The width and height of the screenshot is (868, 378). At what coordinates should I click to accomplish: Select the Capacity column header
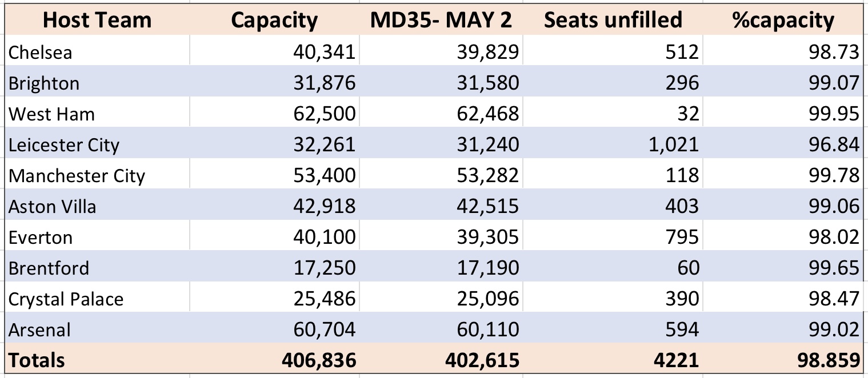[x=274, y=21]
